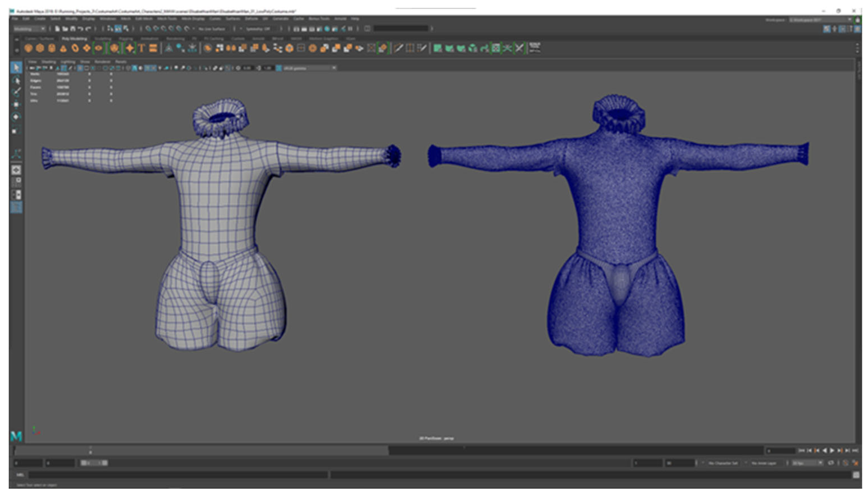868x498 pixels.
Task: Open the Mesh Tools menu
Action: point(167,19)
